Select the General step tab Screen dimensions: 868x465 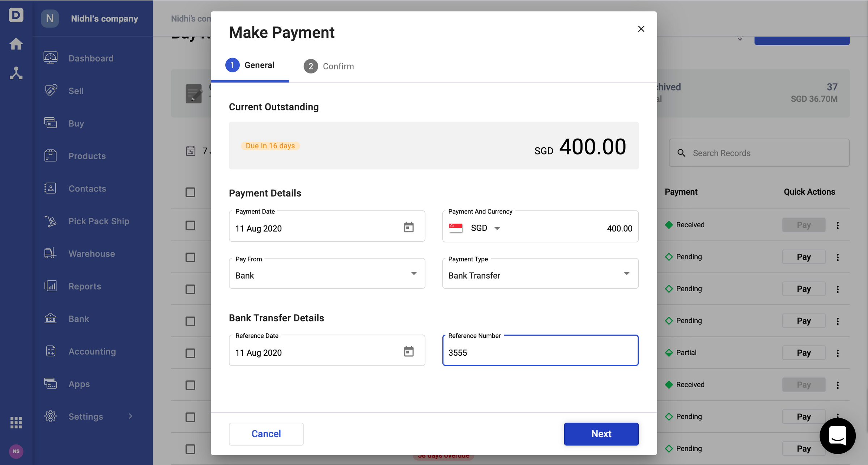[250, 65]
